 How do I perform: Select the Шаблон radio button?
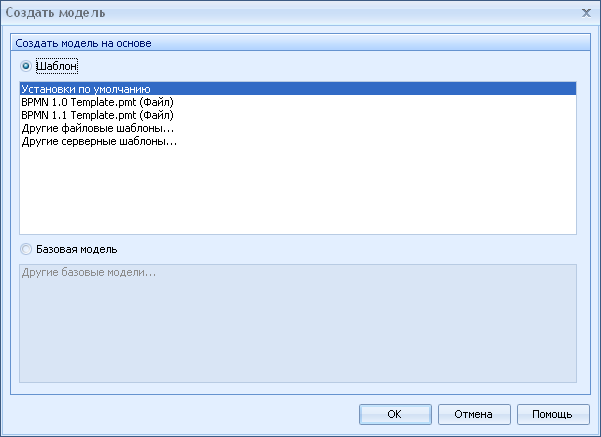click(x=26, y=66)
